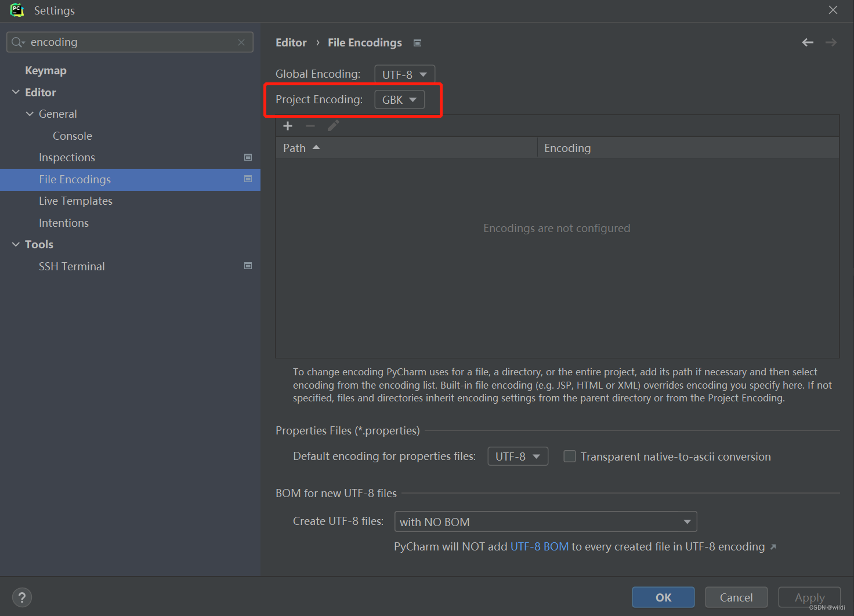Image resolution: width=854 pixels, height=616 pixels.
Task: Click the Encoding column header
Action: (x=688, y=148)
